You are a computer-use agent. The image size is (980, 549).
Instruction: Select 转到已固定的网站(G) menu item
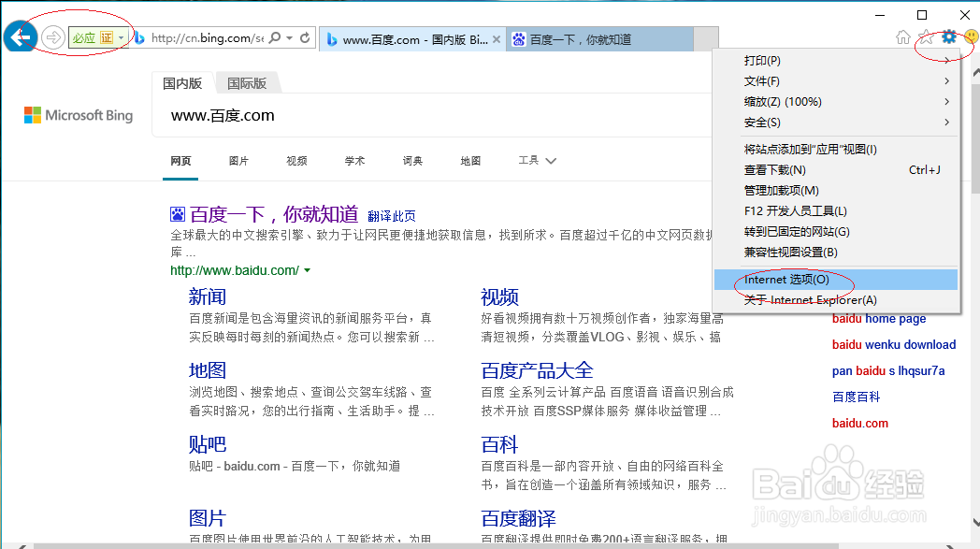tap(836, 232)
